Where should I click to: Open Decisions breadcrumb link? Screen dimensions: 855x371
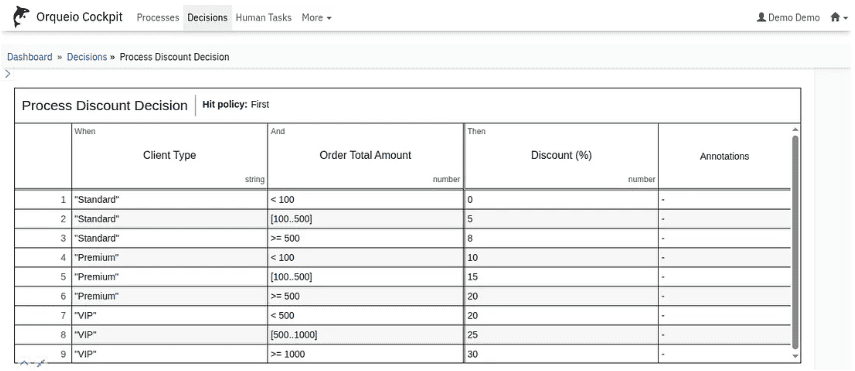(x=87, y=57)
